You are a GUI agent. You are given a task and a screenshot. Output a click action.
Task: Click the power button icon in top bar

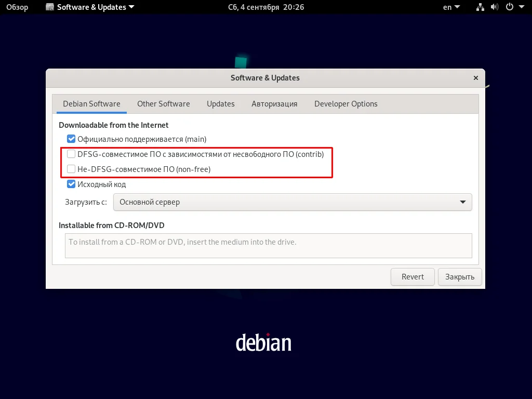tap(510, 7)
